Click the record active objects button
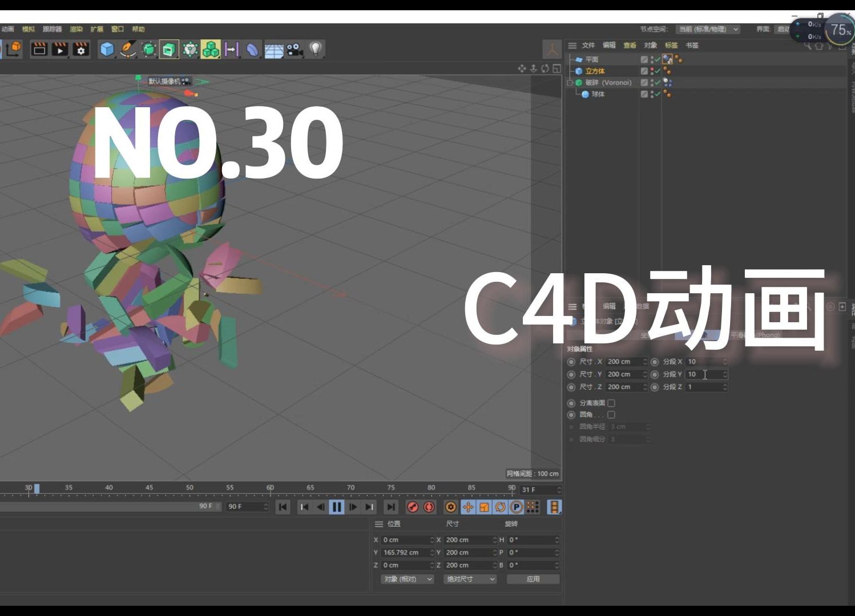 click(x=413, y=507)
